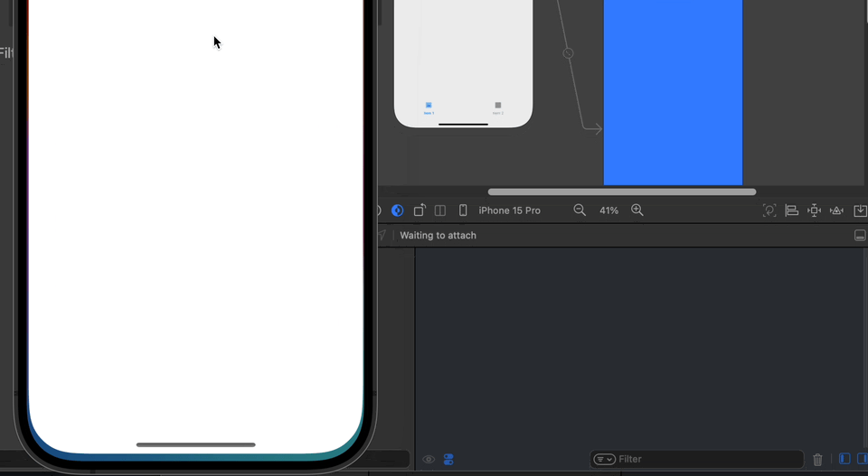Select the Item 1 tab bar item
868x476 pixels.
click(429, 107)
